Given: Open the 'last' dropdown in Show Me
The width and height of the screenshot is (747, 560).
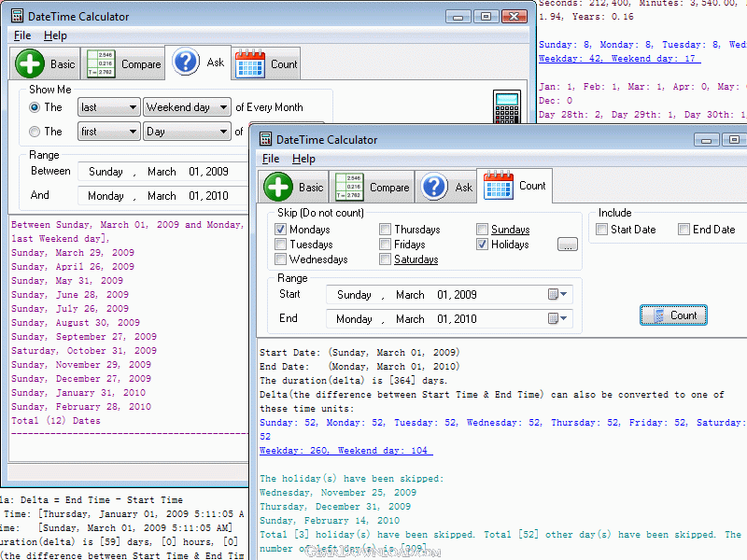Looking at the screenshot, I should coord(109,107).
